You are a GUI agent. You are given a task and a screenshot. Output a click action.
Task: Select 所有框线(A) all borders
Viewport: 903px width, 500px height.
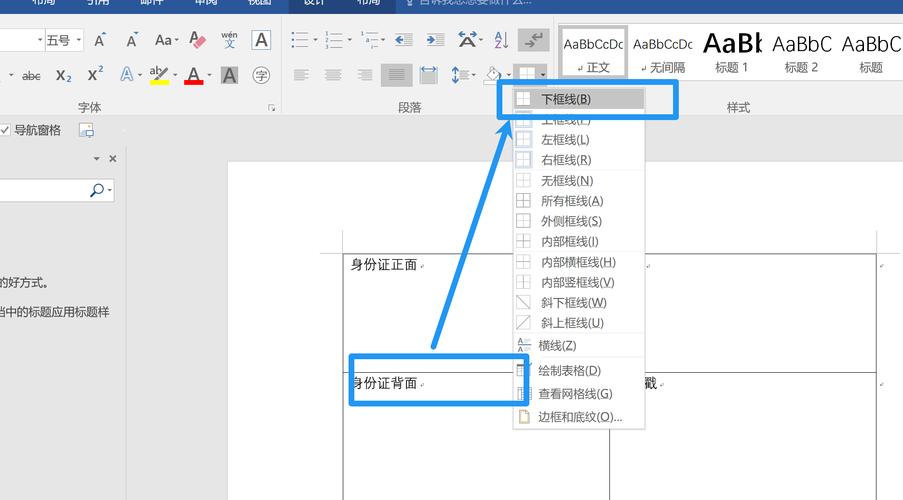579,201
